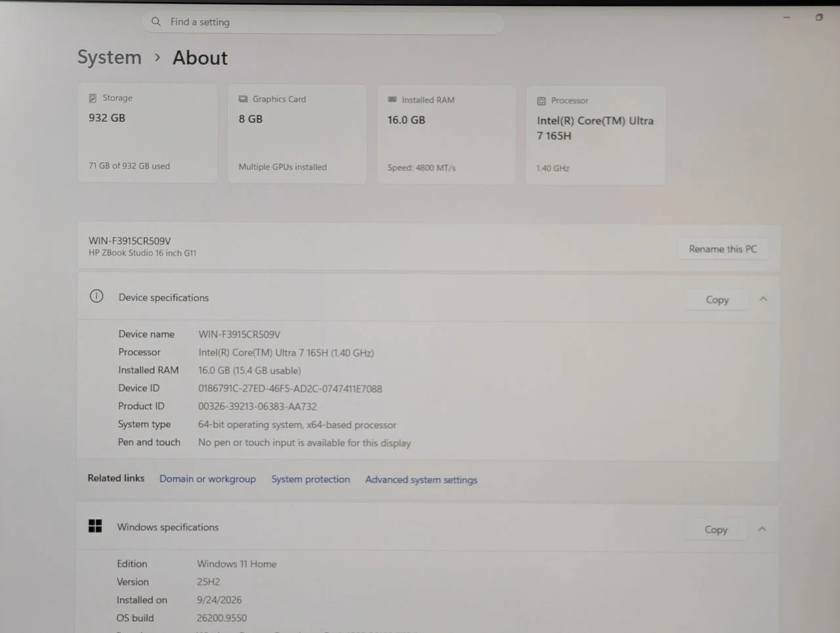
Task: Click the Windows 11 Home edition value
Action: coord(237,564)
